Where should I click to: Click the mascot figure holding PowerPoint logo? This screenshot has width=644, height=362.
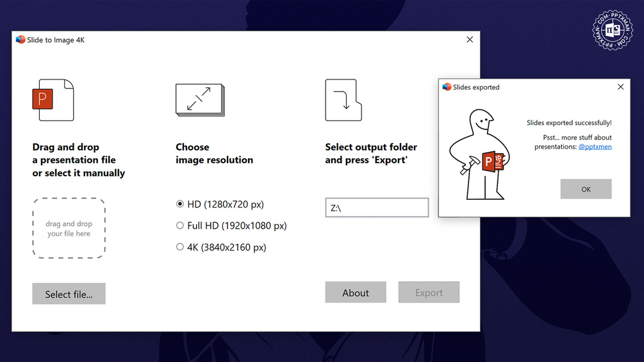[479, 155]
